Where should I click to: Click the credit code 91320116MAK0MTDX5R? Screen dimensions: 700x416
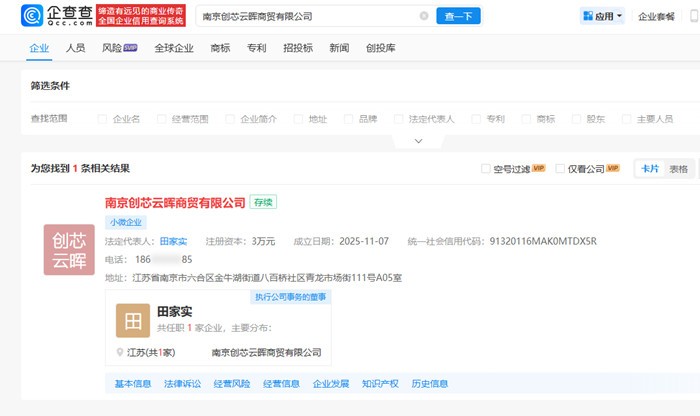pyautogui.click(x=543, y=241)
